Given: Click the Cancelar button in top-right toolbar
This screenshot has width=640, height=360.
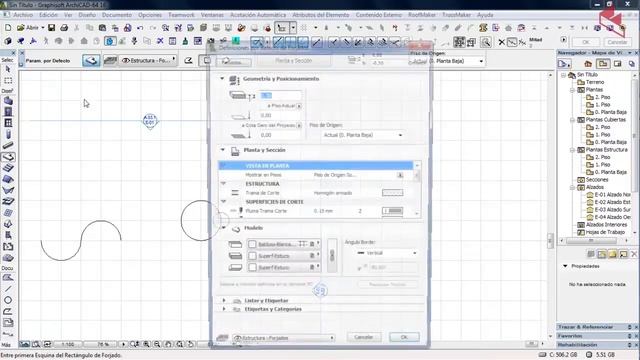Looking at the screenshot, I should click(617, 42).
